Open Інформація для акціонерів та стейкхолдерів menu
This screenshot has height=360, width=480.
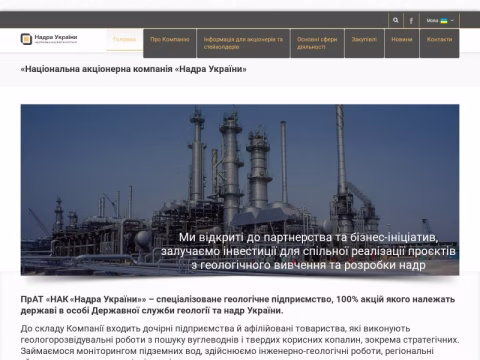[243, 43]
